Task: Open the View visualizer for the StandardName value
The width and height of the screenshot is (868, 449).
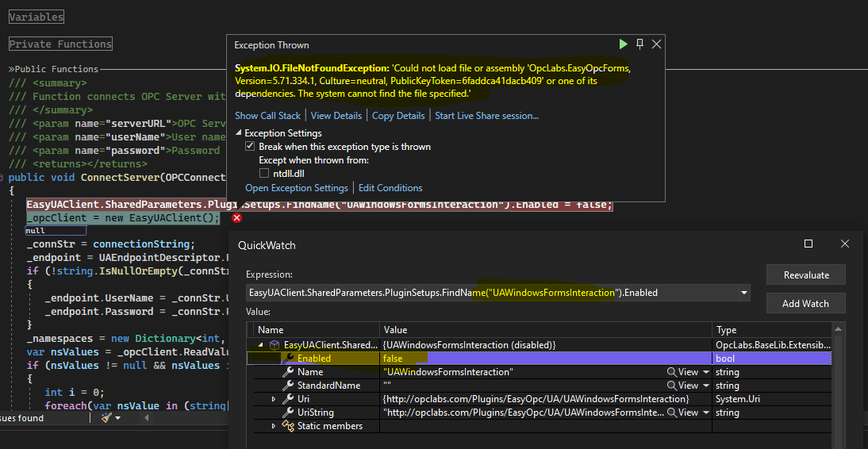Action: point(682,386)
